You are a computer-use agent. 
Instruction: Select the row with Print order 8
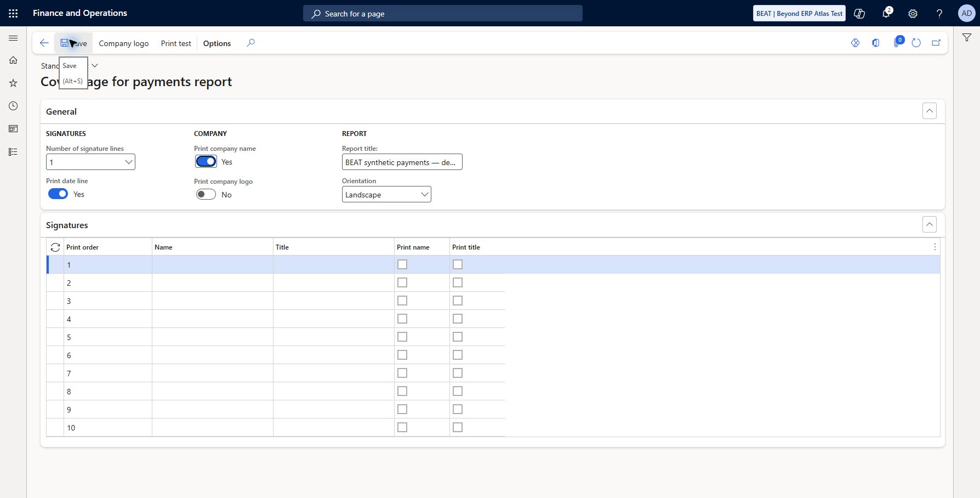[x=276, y=391]
